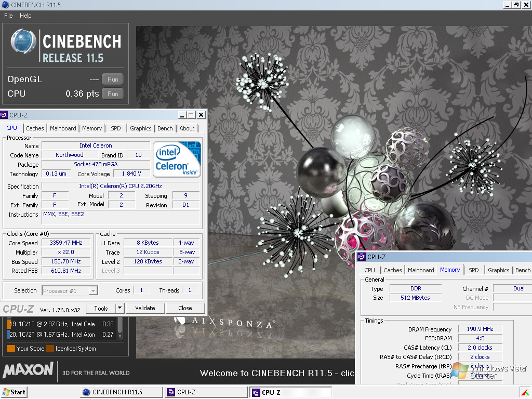Image resolution: width=532 pixels, height=399 pixels.
Task: Click the Close button in CPU-Z
Action: [x=185, y=308]
